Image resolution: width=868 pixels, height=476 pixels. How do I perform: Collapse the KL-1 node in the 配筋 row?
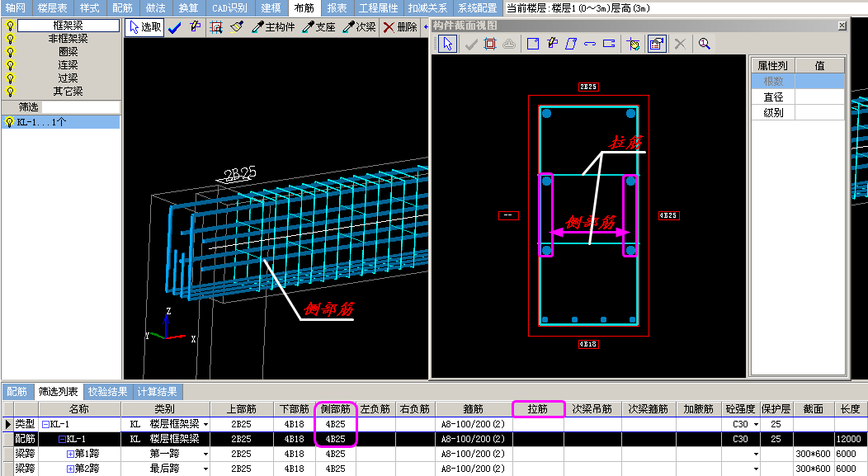[62, 440]
